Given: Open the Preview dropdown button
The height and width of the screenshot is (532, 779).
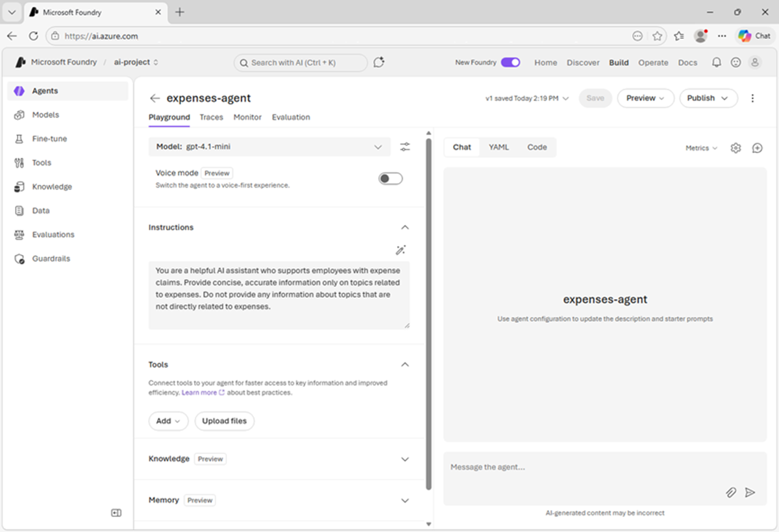Looking at the screenshot, I should (645, 98).
